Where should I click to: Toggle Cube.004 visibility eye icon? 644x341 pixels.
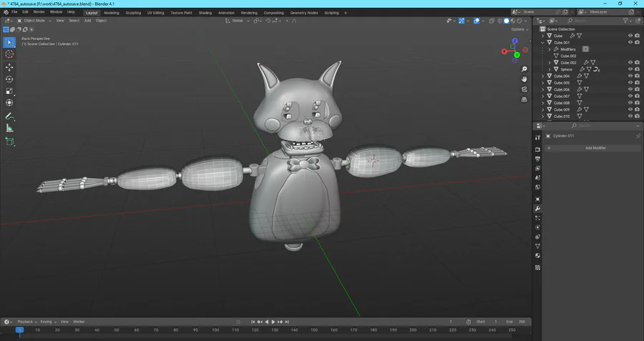coord(630,76)
